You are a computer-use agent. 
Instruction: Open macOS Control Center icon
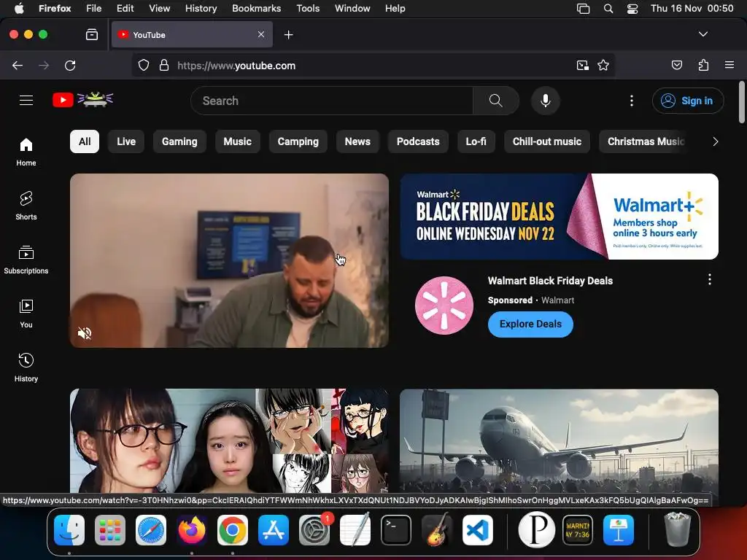point(632,9)
